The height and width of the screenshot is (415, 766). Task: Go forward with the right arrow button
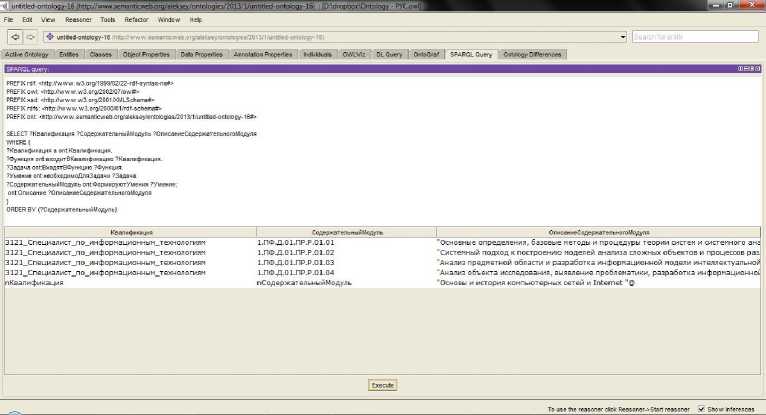[31, 37]
